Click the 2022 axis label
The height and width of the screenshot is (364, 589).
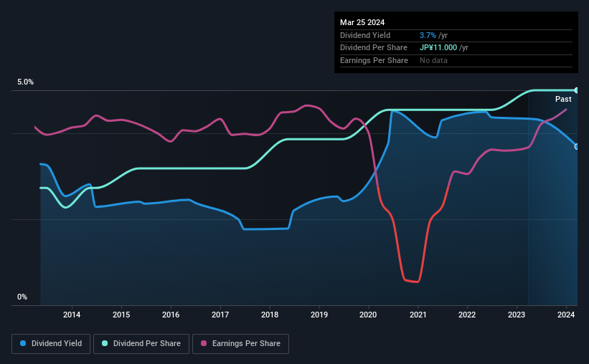pyautogui.click(x=467, y=315)
